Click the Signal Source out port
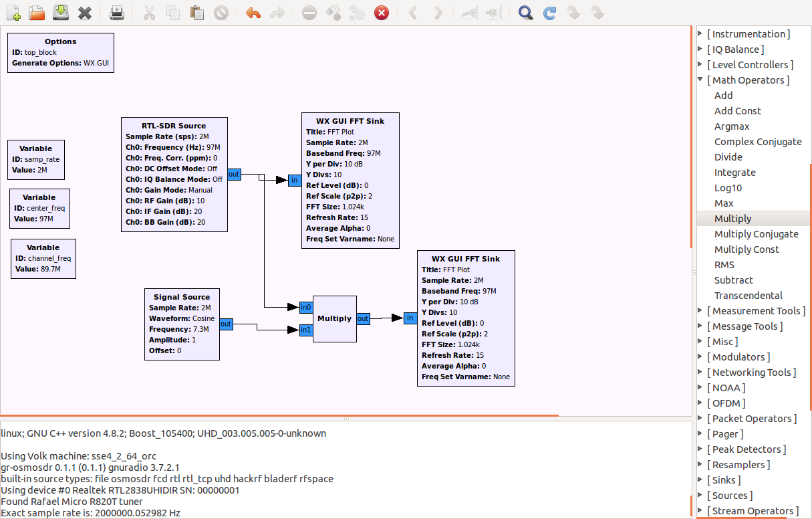 tap(226, 324)
